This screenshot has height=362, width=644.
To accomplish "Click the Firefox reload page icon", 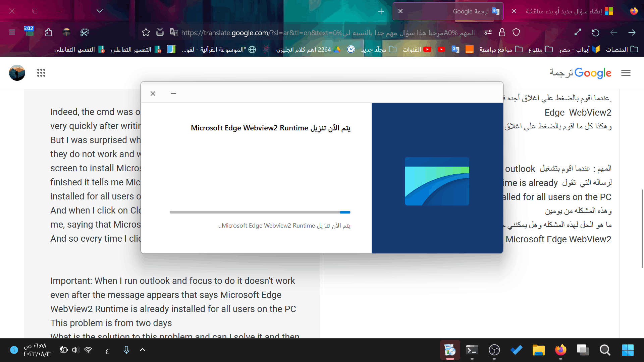I will tap(595, 33).
